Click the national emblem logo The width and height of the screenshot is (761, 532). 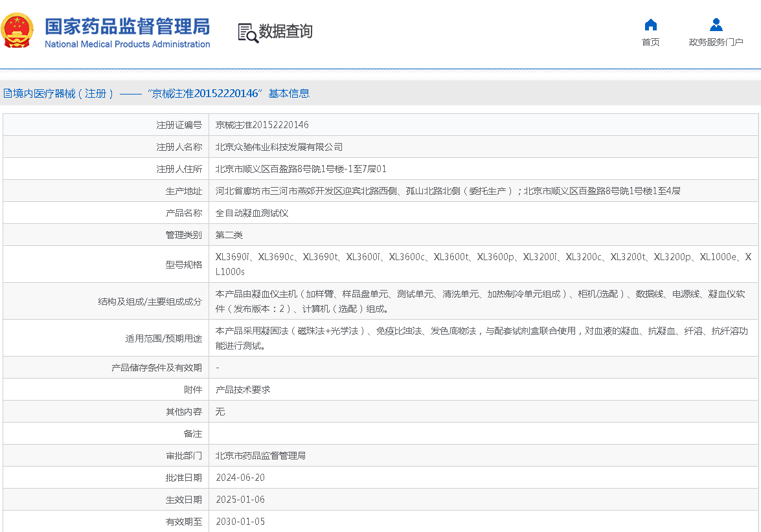(x=17, y=30)
